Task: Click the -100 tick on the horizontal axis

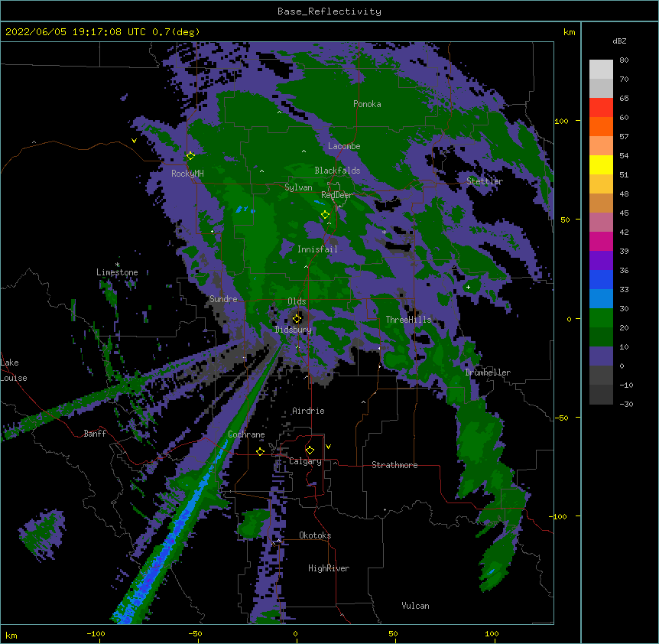Action: pyautogui.click(x=96, y=633)
